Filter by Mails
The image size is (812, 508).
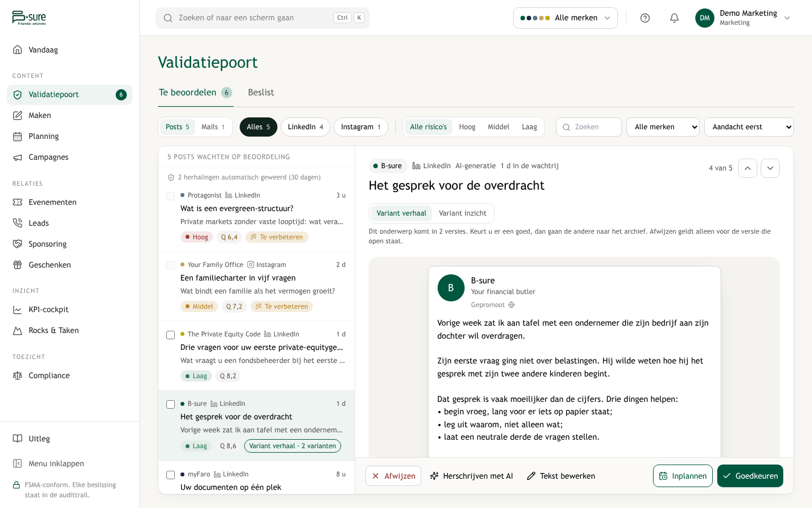point(213,127)
